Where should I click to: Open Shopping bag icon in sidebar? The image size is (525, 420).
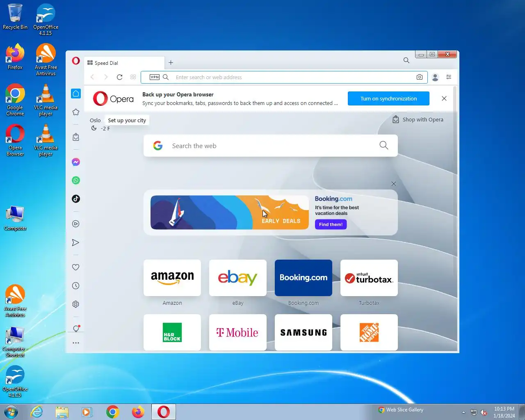[76, 137]
